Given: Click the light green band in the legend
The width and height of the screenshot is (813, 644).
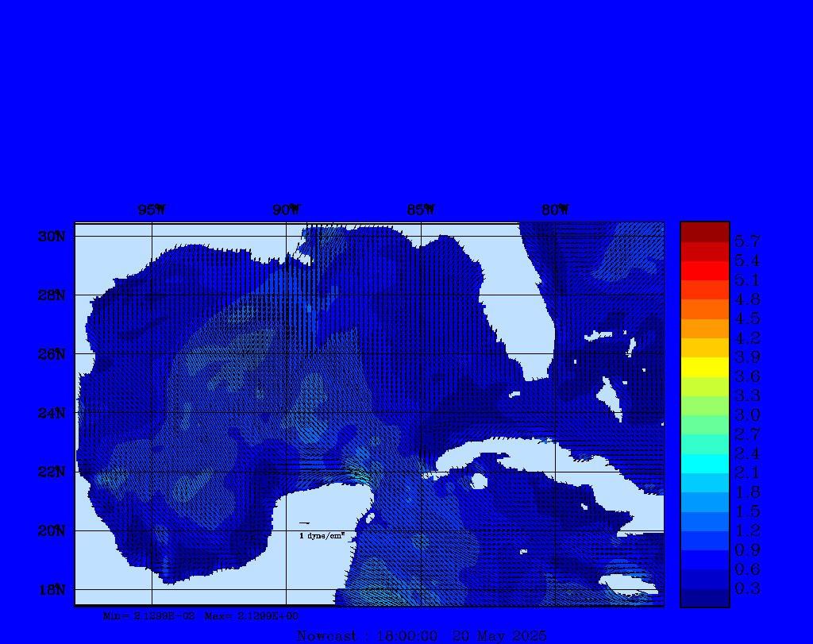Looking at the screenshot, I should pos(704,406).
